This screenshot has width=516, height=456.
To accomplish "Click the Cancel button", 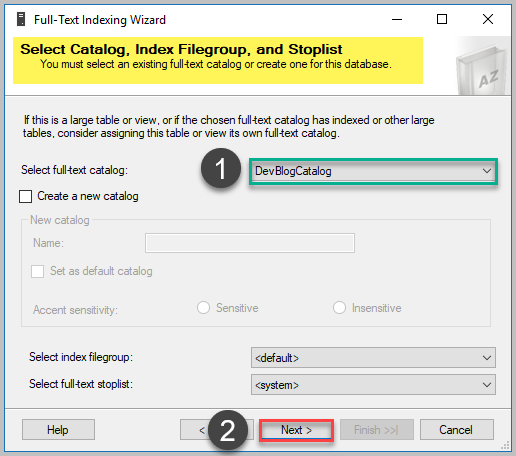I will pyautogui.click(x=457, y=430).
